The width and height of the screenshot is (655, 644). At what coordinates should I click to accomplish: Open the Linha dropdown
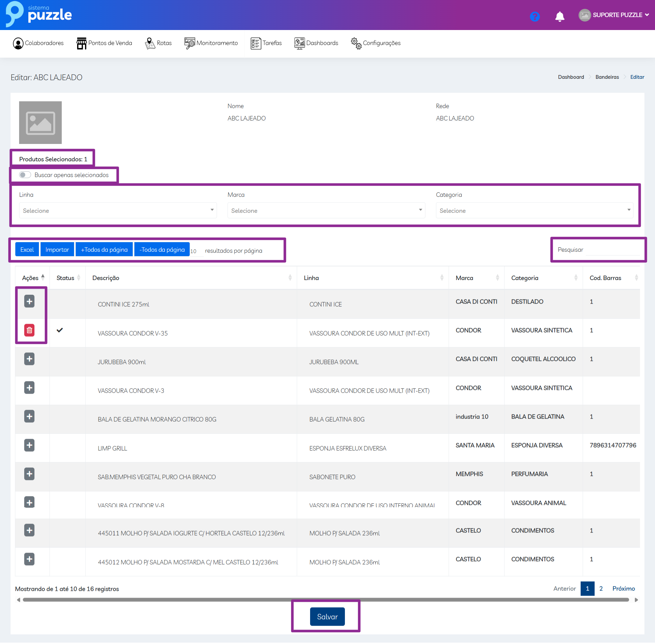(118, 210)
